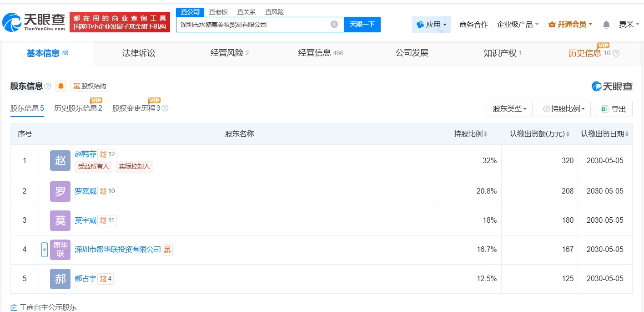Open shareholder 郝占宇 profile link
This screenshot has height=312, width=644.
click(x=86, y=279)
